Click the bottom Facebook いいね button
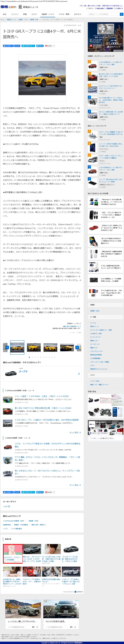Viewport: 124px width, 644px height. point(8,492)
